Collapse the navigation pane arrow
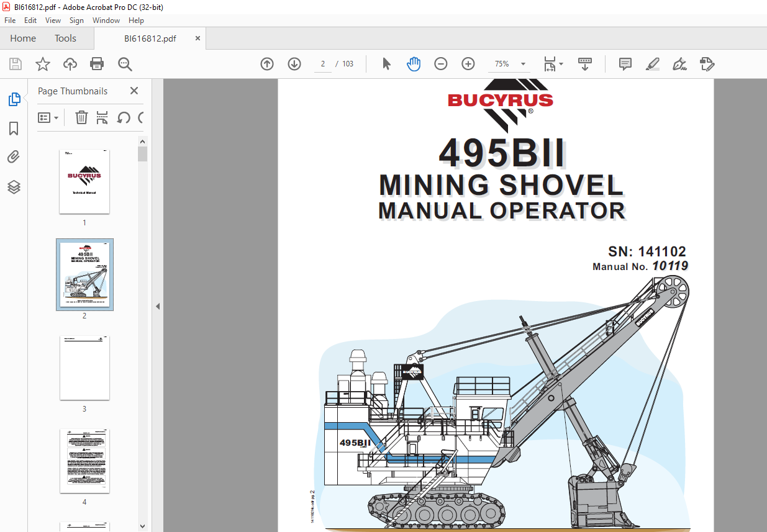767x532 pixels. pos(157,306)
